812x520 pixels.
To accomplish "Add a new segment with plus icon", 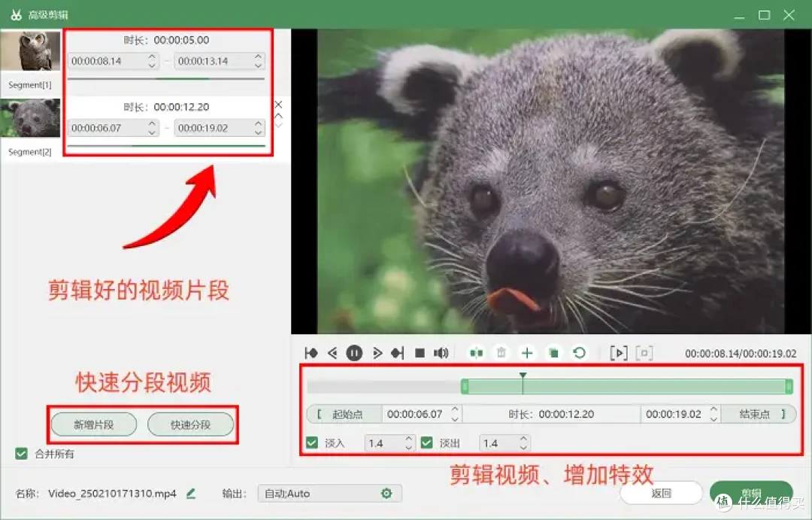I will point(527,353).
